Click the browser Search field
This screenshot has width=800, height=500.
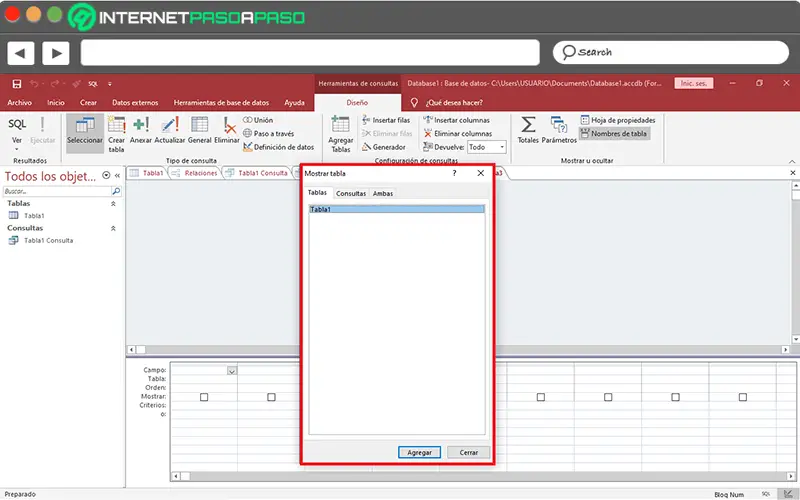click(671, 52)
